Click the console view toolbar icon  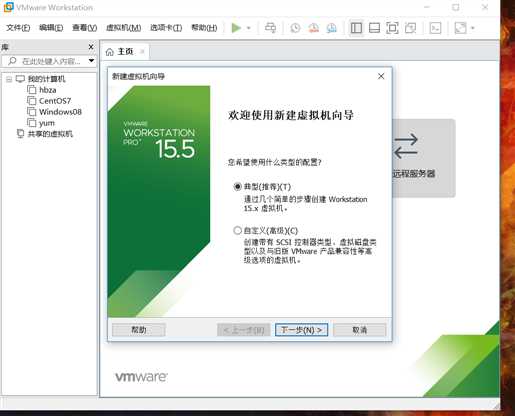click(435, 28)
